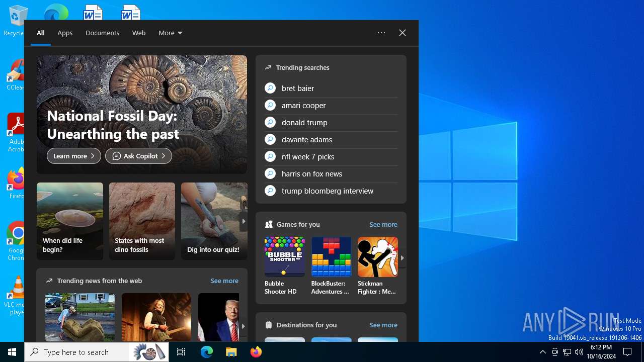Search trending topic amari cooper

click(x=304, y=105)
